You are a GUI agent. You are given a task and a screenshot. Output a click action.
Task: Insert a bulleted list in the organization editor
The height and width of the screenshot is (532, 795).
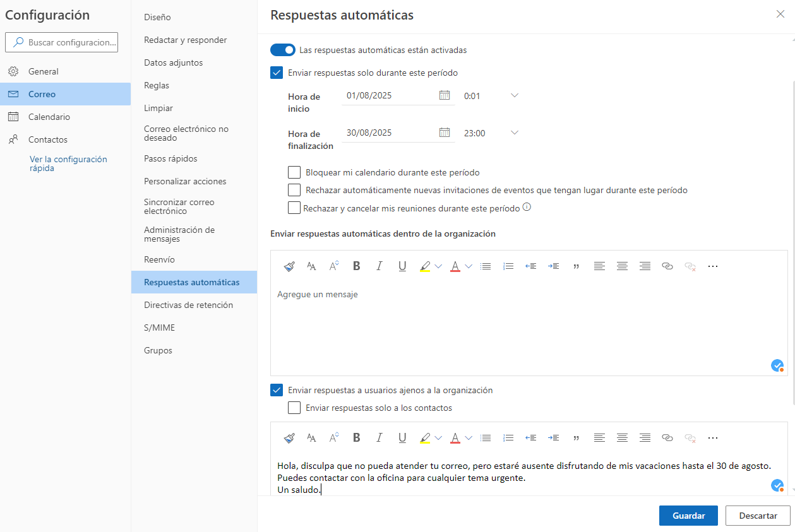pyautogui.click(x=486, y=266)
